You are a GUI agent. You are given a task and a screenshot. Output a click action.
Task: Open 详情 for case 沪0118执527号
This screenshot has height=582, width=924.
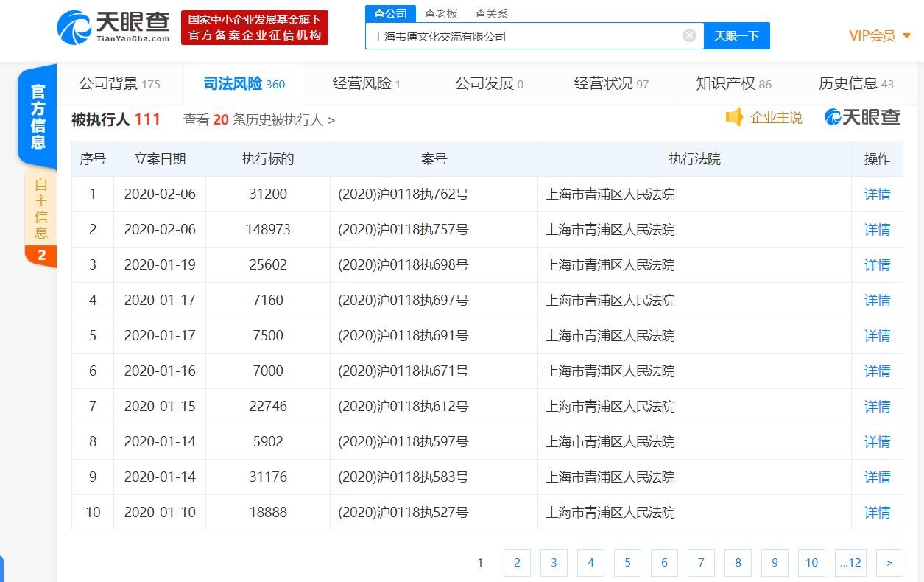[x=877, y=513]
